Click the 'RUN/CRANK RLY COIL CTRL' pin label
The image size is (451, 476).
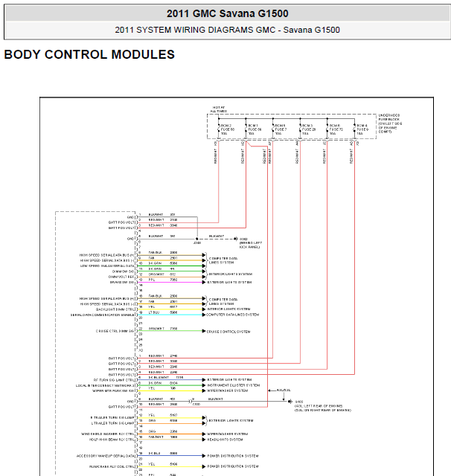click(x=112, y=466)
